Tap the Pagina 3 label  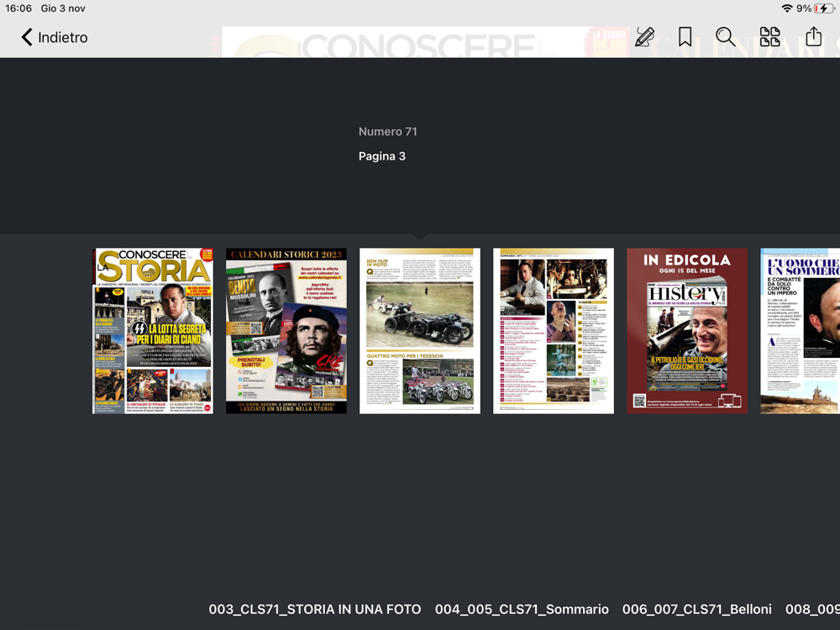pos(382,156)
